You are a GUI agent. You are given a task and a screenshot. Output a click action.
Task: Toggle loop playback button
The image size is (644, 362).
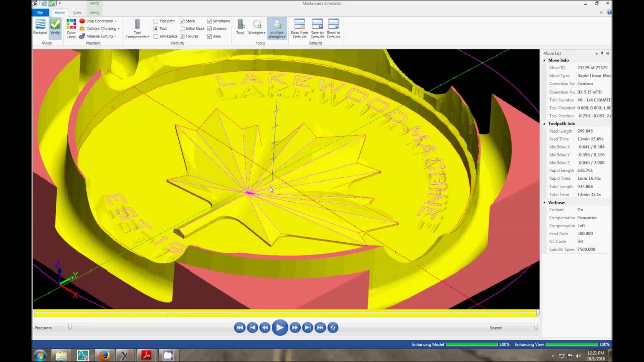point(333,327)
